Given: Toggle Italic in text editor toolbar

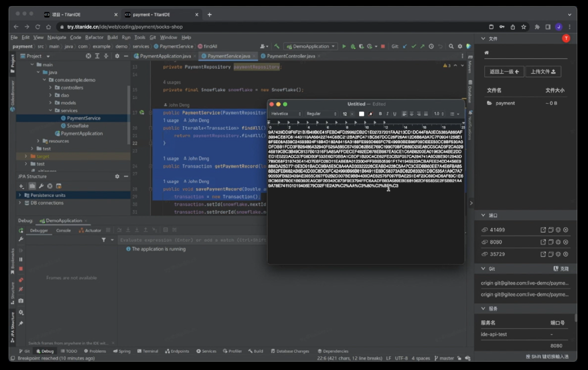Looking at the screenshot, I should [387, 114].
